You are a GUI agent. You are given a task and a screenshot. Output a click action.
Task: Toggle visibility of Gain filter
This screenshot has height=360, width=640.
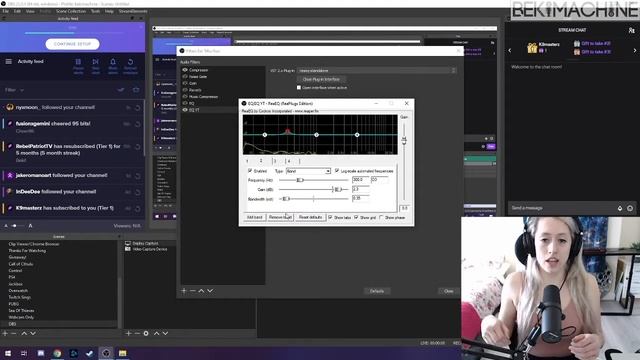(185, 83)
